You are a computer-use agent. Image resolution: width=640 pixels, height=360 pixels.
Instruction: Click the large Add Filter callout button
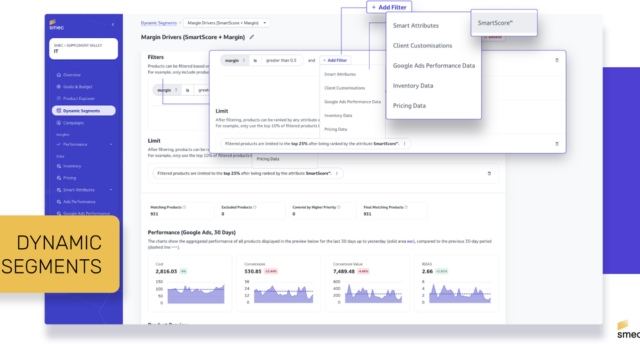[389, 7]
